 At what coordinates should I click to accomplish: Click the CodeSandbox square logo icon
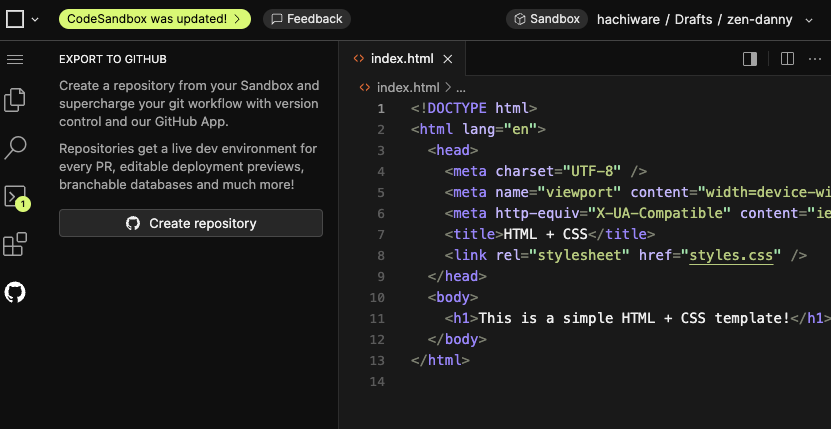(14, 19)
